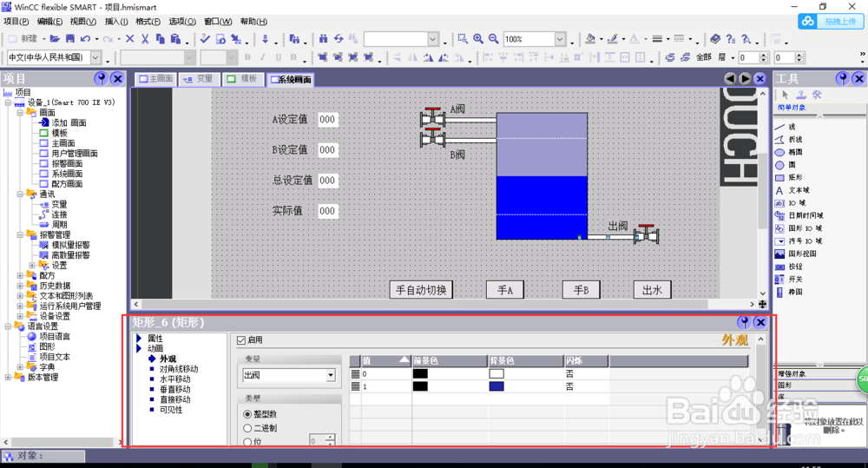This screenshot has width=868, height=468.
Task: Zoom out with the magnifier minus icon
Action: point(493,39)
